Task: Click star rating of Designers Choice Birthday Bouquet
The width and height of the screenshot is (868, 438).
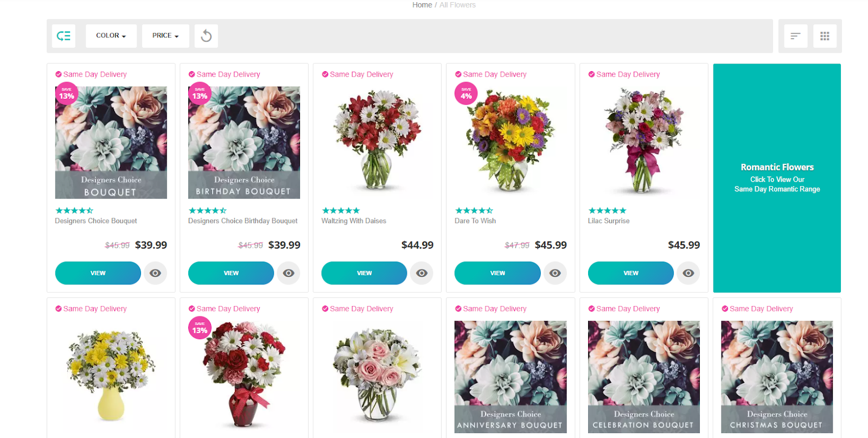Action: tap(208, 211)
